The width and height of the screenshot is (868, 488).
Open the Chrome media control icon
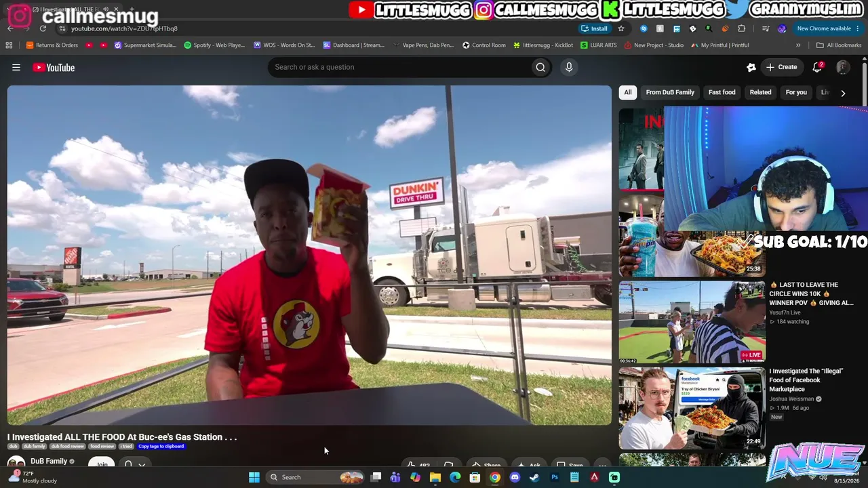pos(766,28)
